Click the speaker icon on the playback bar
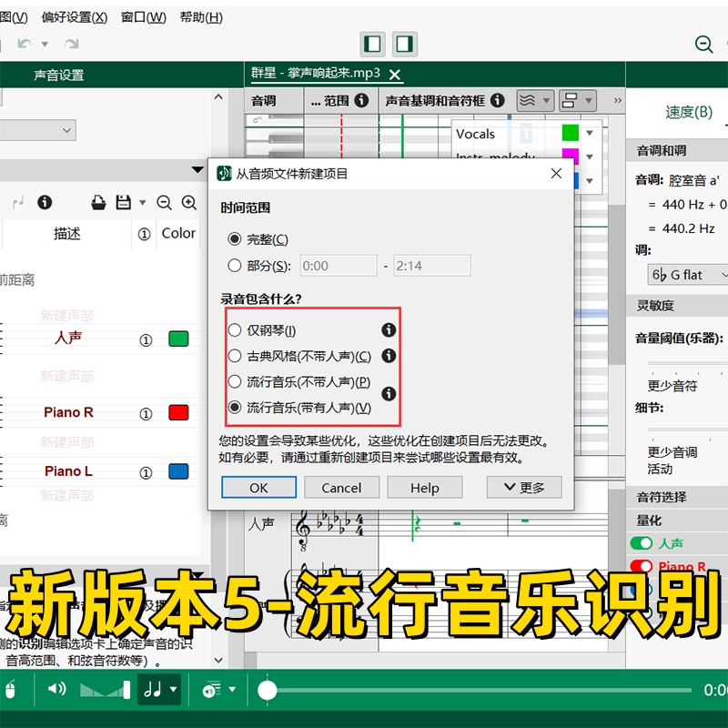This screenshot has width=728, height=728. [x=56, y=689]
